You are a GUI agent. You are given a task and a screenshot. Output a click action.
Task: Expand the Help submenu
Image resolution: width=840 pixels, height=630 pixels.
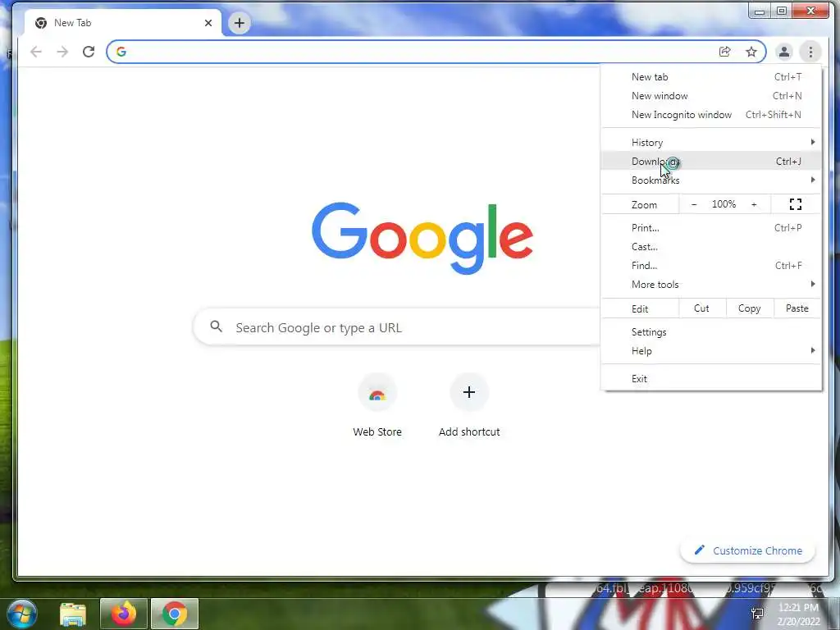pos(711,351)
